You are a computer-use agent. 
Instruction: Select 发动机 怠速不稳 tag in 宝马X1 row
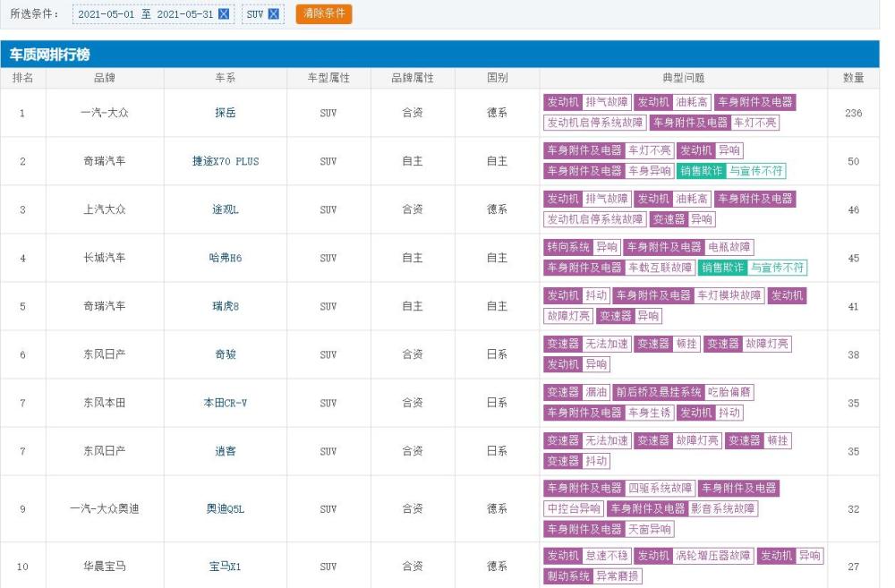587,556
